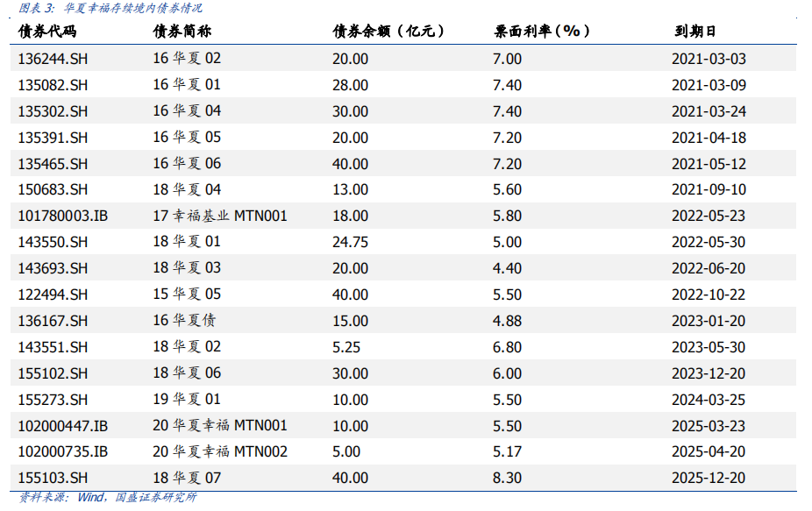Click the 债券余额（亿元） column header
The height and width of the screenshot is (511, 812).
coord(388,32)
